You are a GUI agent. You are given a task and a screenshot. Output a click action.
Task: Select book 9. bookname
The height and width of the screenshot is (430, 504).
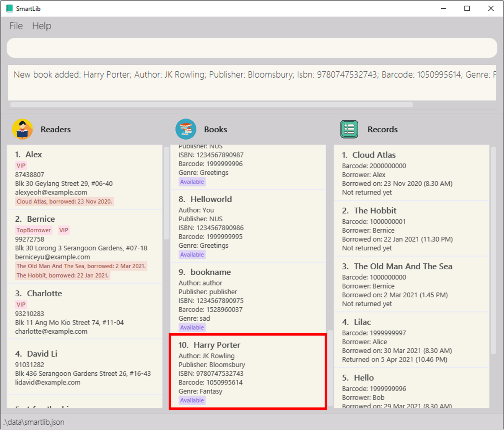coord(248,299)
